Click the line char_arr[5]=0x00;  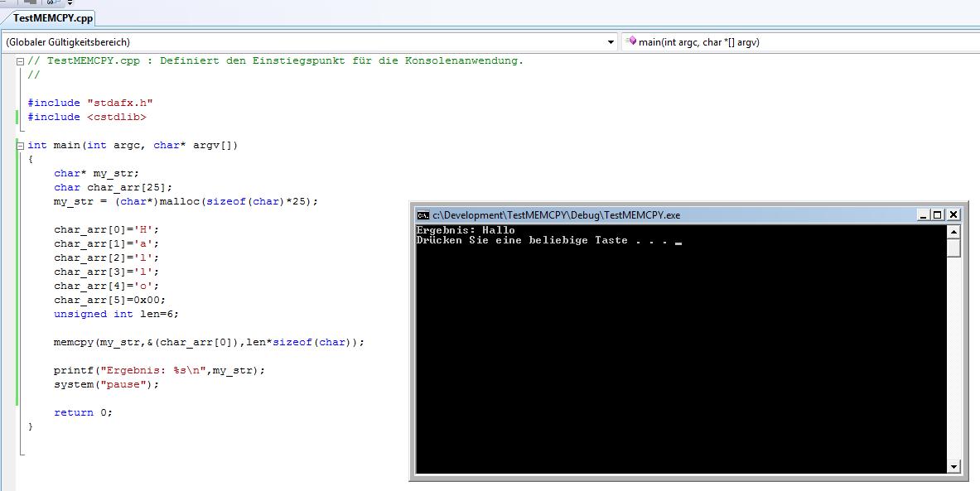pos(109,300)
